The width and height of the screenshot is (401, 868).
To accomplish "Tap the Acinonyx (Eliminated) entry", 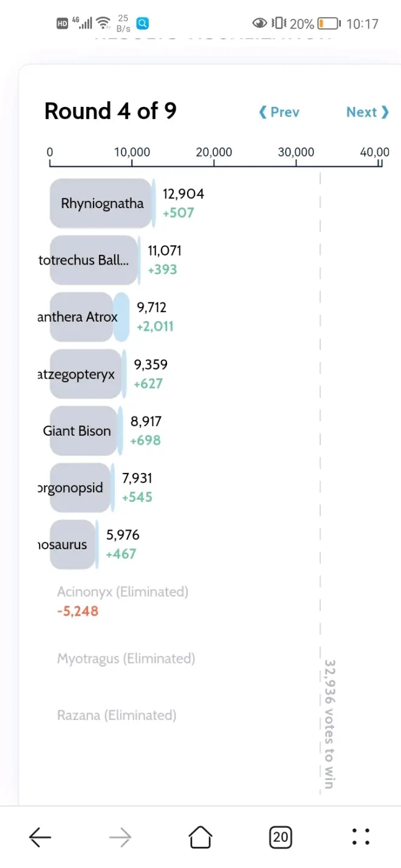I will coord(123,592).
